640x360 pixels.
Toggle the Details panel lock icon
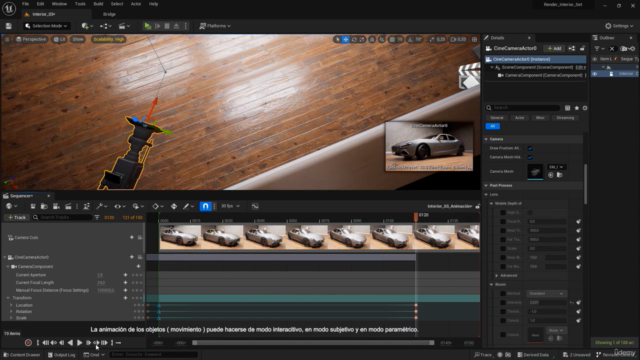582,49
